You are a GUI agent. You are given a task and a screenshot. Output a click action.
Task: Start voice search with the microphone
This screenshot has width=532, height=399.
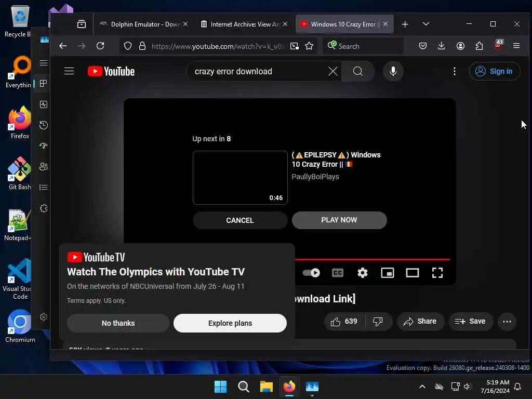point(393,71)
